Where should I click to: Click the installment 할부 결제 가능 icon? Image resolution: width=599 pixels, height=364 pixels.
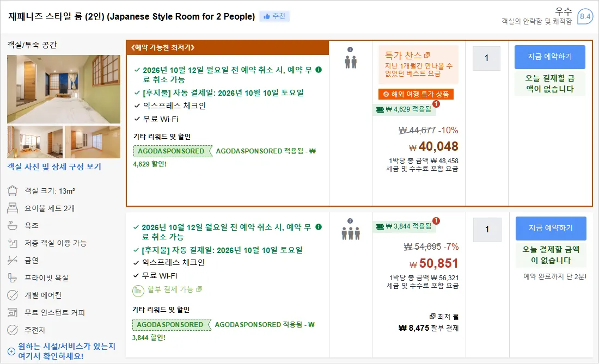(x=138, y=291)
